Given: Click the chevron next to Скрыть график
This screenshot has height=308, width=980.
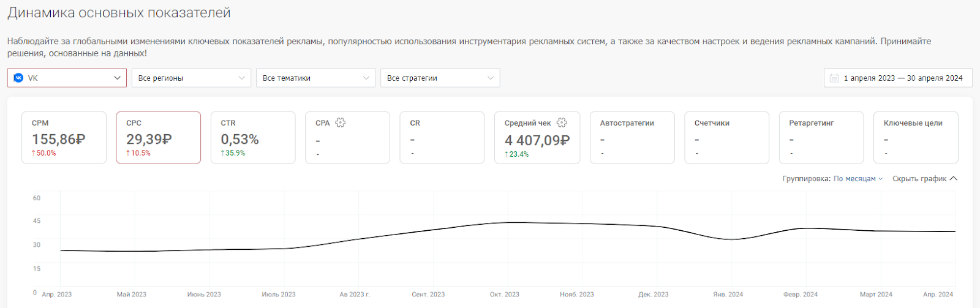Looking at the screenshot, I should click(954, 179).
